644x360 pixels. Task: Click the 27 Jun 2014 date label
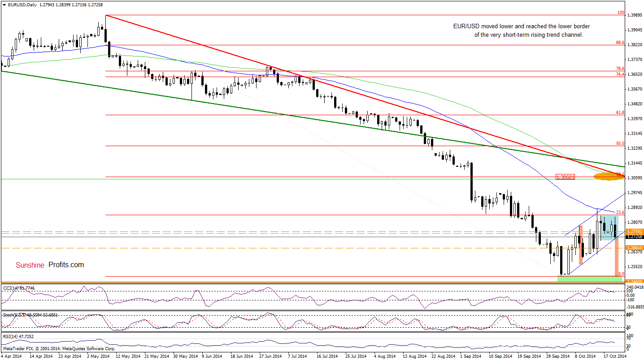270,356
